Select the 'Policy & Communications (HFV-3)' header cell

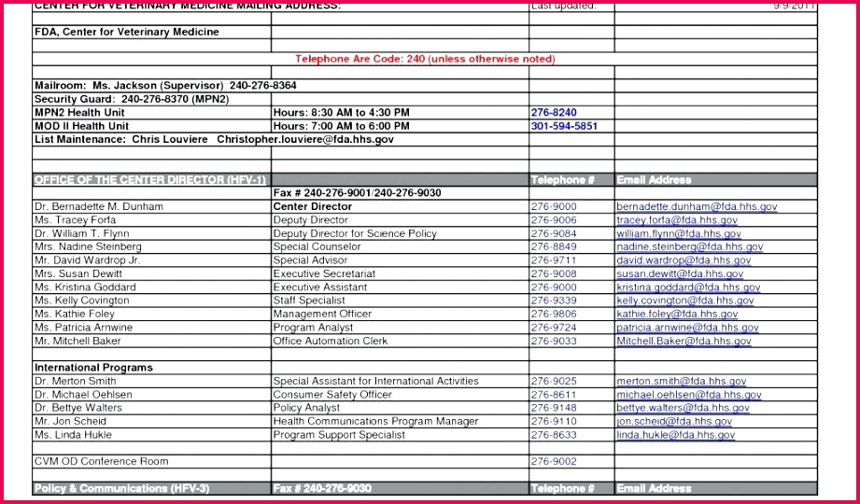coord(152,488)
